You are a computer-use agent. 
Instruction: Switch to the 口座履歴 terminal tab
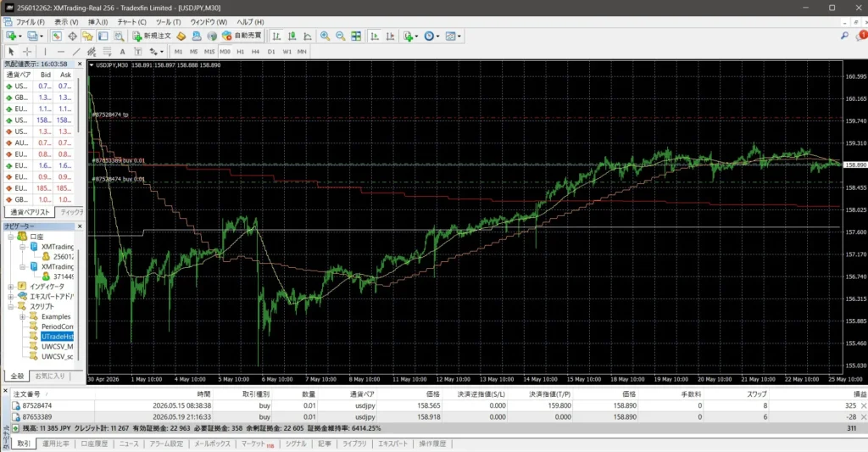(94, 444)
